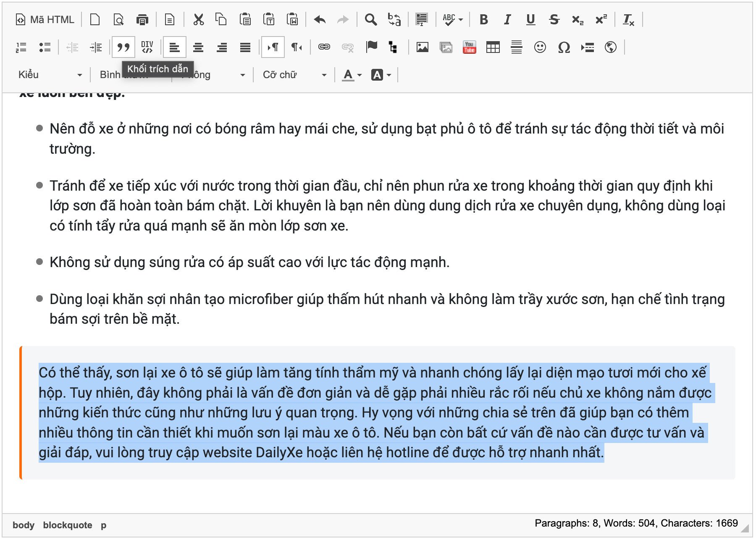Screen dimensions: 756x540
Task: Insert a YouTube video
Action: [469, 47]
